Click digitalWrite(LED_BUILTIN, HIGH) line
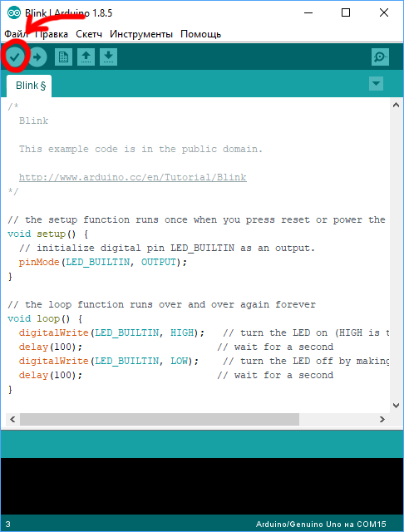404x532 pixels. pos(111,332)
